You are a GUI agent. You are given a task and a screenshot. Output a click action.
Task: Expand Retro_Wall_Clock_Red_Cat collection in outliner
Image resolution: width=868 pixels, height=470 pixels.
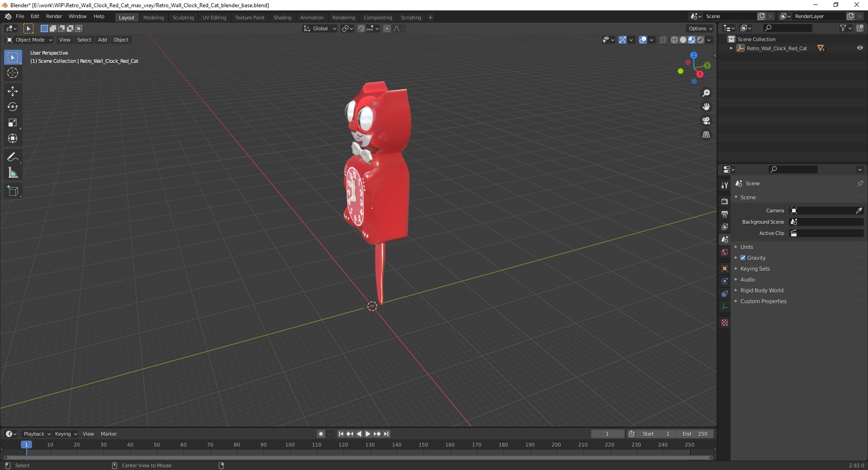coord(731,48)
